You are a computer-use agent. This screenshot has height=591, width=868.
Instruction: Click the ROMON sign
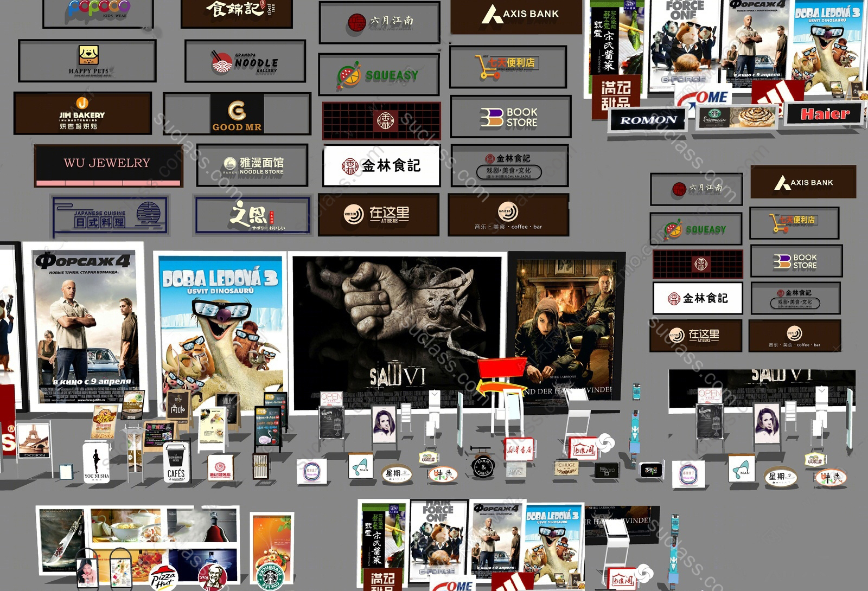click(648, 120)
